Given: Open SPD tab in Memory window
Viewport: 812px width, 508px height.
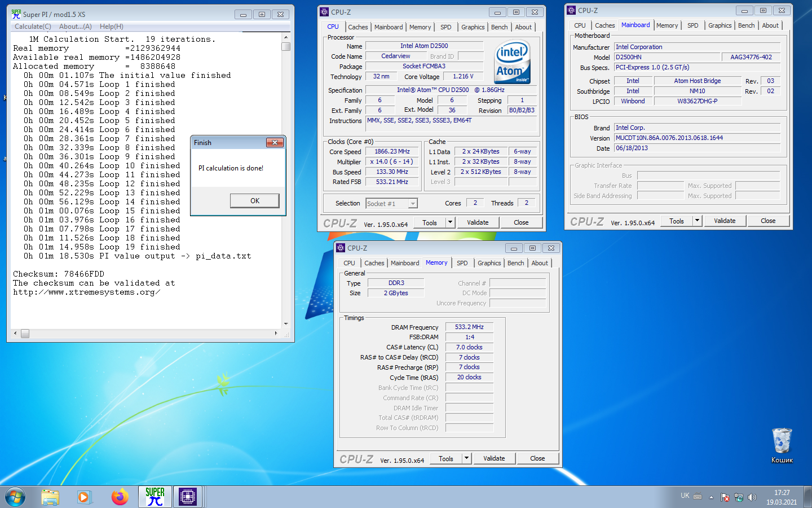Looking at the screenshot, I should [x=462, y=263].
